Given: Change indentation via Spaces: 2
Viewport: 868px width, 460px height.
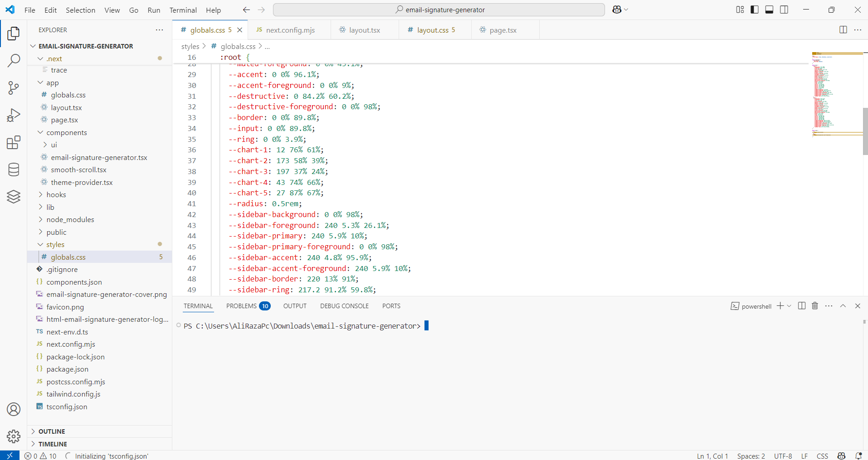Looking at the screenshot, I should point(751,456).
